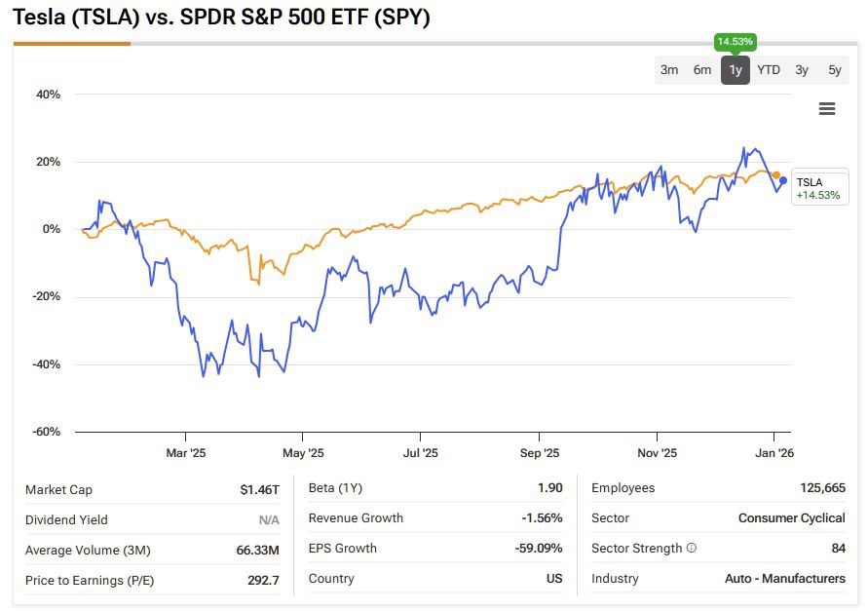Click the blue TSLA endpoint marker
The height and width of the screenshot is (611, 868).
pos(783,179)
